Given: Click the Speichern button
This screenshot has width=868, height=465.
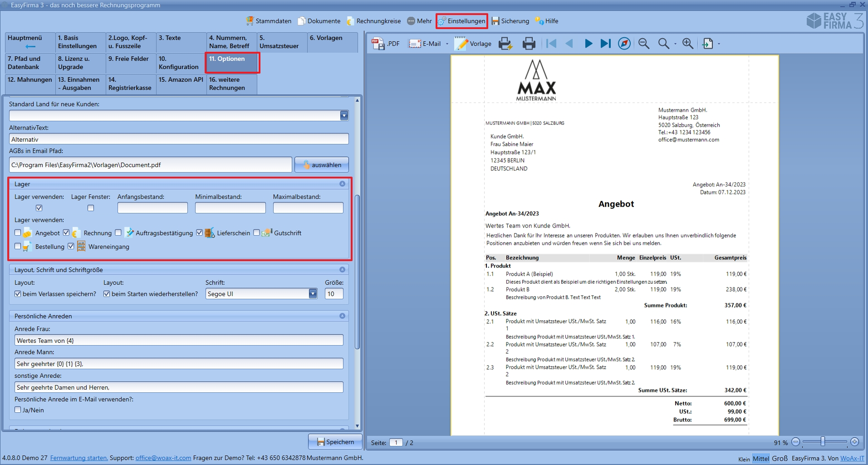Looking at the screenshot, I should pyautogui.click(x=335, y=442).
